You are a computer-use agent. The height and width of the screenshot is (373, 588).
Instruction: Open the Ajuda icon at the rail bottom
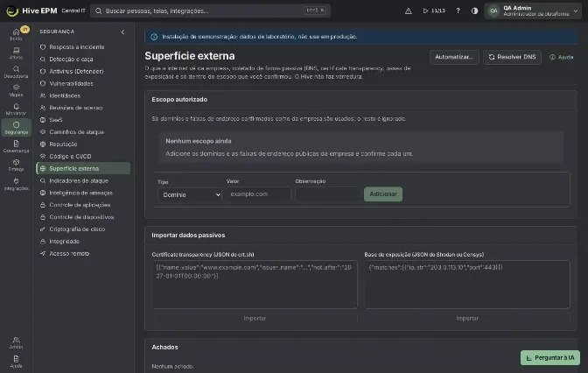(16, 362)
